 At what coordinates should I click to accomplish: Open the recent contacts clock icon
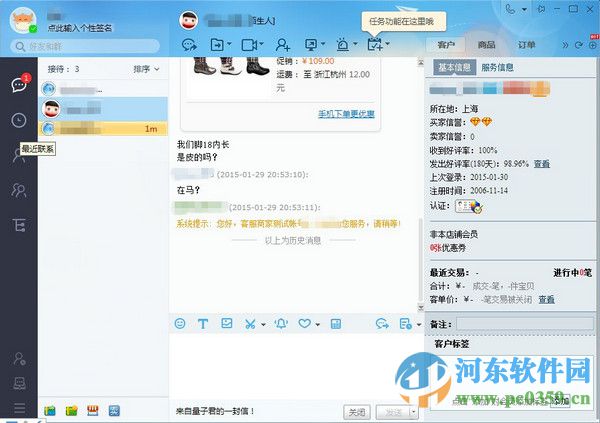point(19,120)
